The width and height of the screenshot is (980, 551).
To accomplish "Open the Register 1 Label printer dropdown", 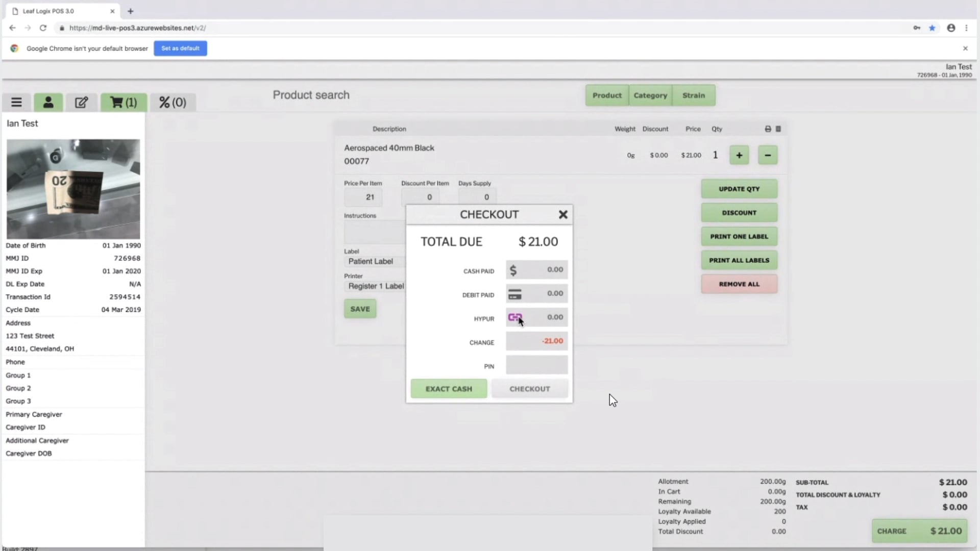I will (375, 286).
